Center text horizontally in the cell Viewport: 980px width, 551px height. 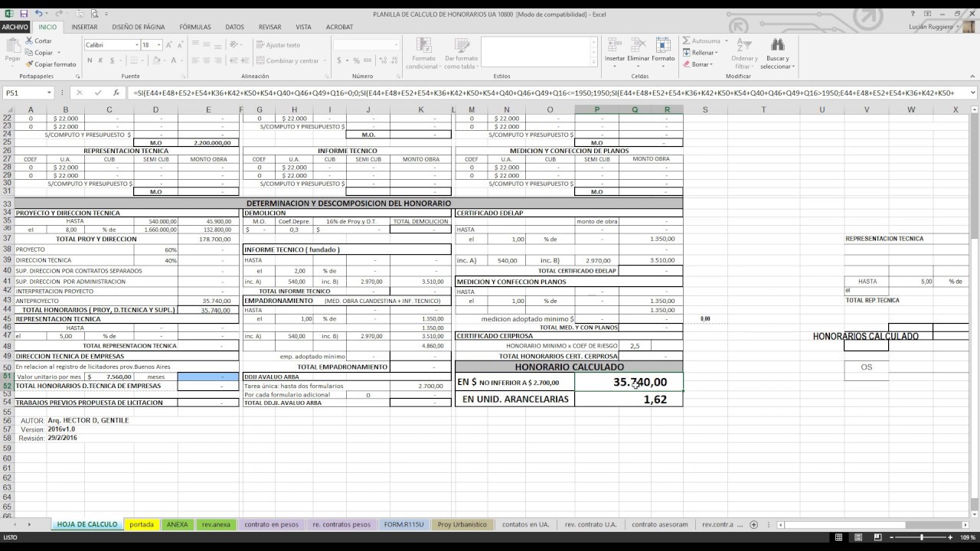207,60
